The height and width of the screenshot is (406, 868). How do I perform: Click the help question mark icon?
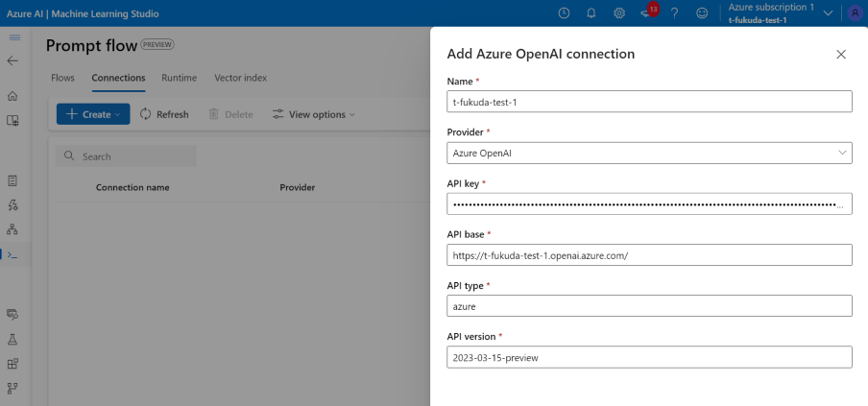[x=675, y=13]
